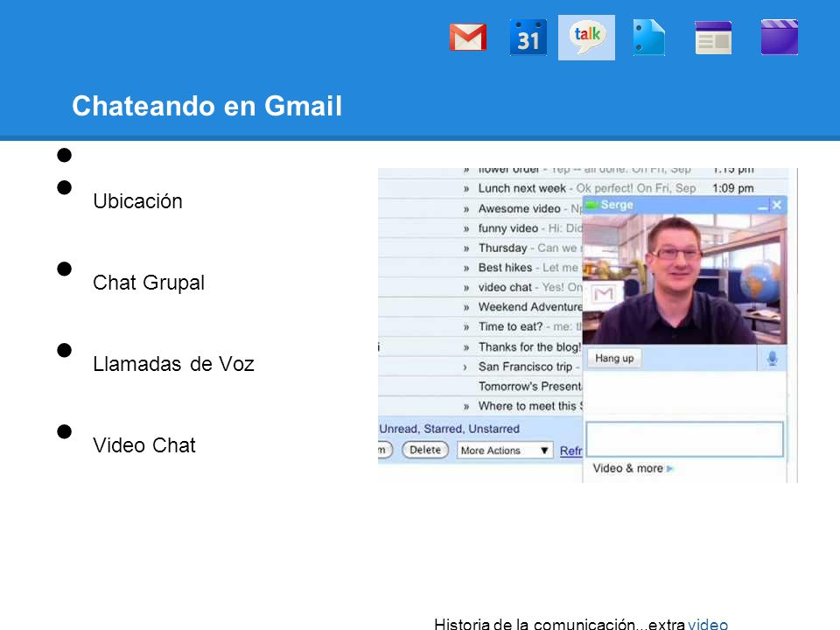Click the Chateando en Gmail title
The height and width of the screenshot is (630, 840).
tap(206, 106)
